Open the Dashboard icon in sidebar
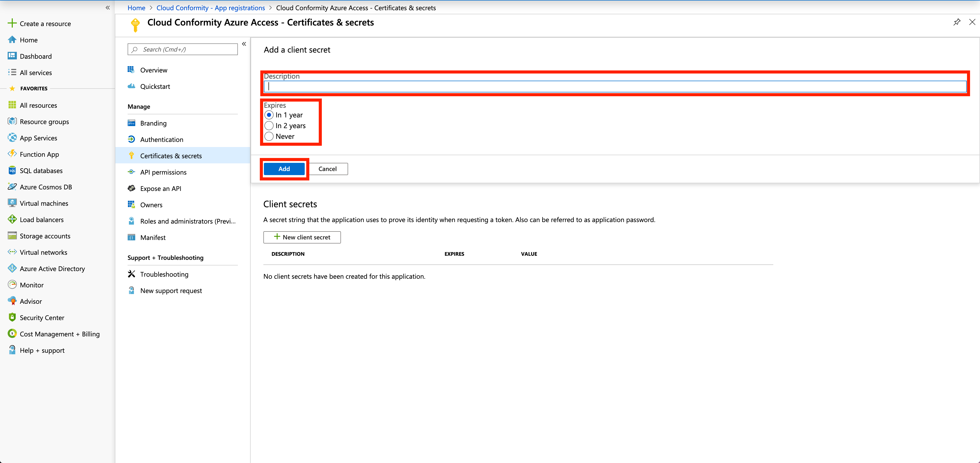Screen dimensions: 980x463 pyautogui.click(x=12, y=56)
